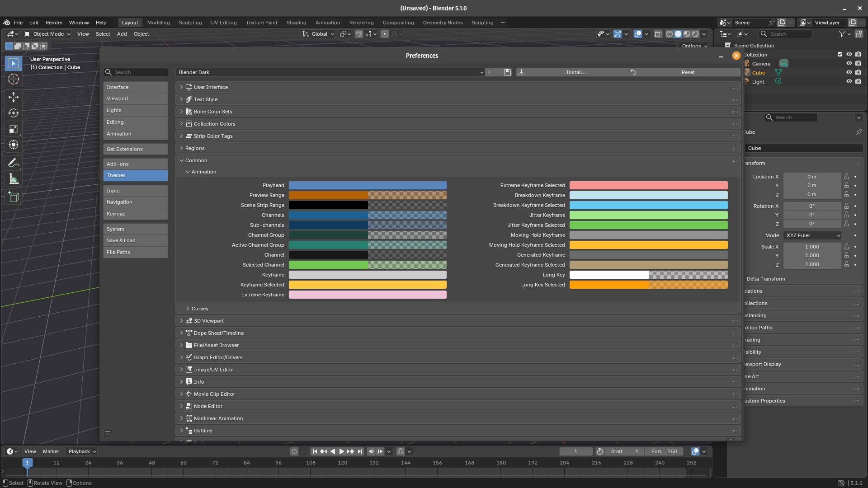This screenshot has height=488, width=868.
Task: Click the save theme preset icon
Action: [x=508, y=72]
